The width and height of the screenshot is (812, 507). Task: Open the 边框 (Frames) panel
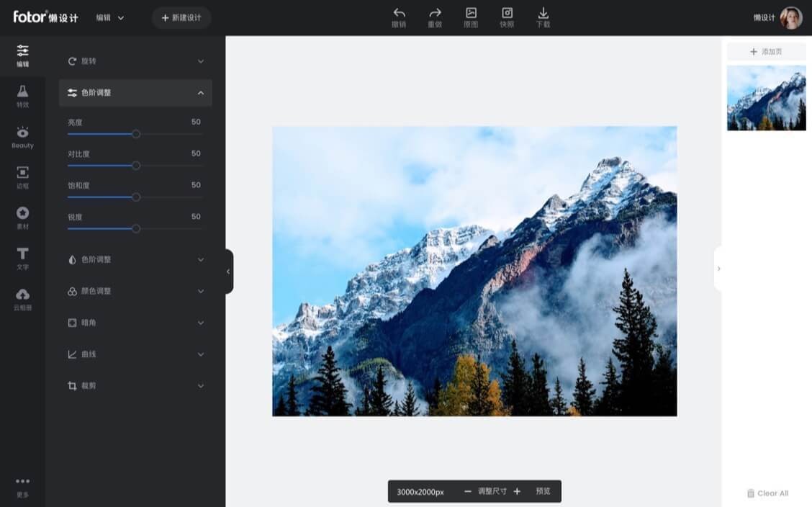[22, 176]
